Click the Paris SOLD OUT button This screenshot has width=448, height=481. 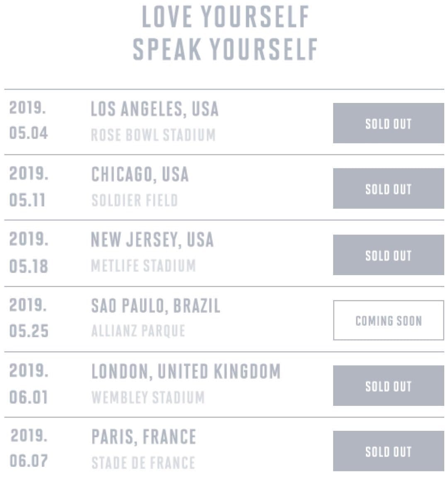[x=389, y=451]
